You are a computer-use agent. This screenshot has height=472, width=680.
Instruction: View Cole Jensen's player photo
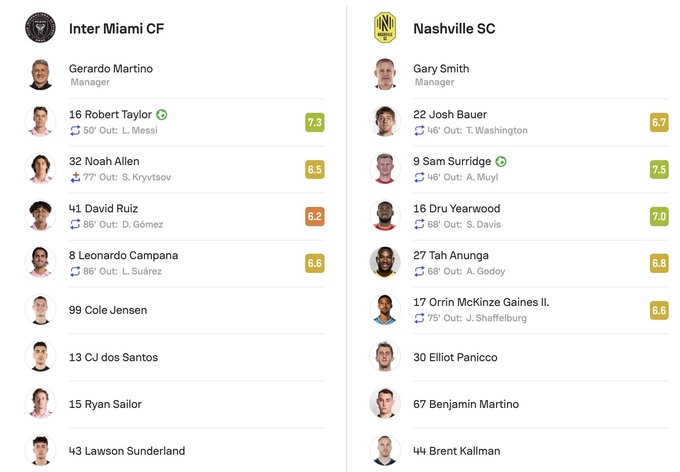[41, 310]
